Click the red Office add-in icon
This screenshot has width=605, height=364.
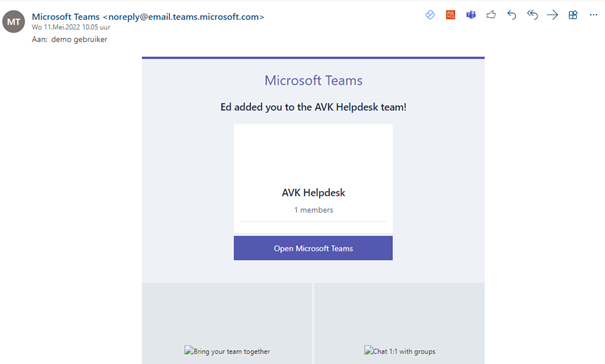450,15
